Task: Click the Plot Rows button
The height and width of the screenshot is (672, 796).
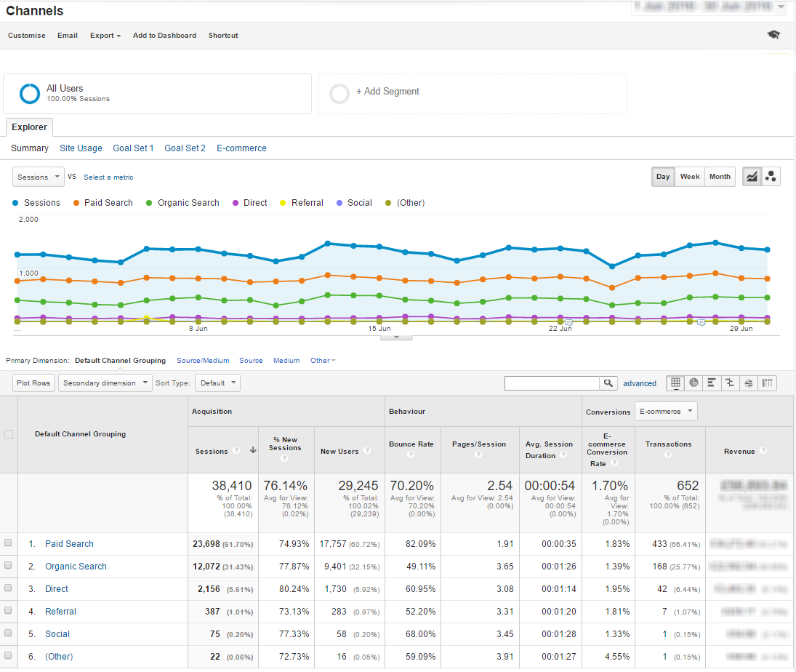Action: 33,383
